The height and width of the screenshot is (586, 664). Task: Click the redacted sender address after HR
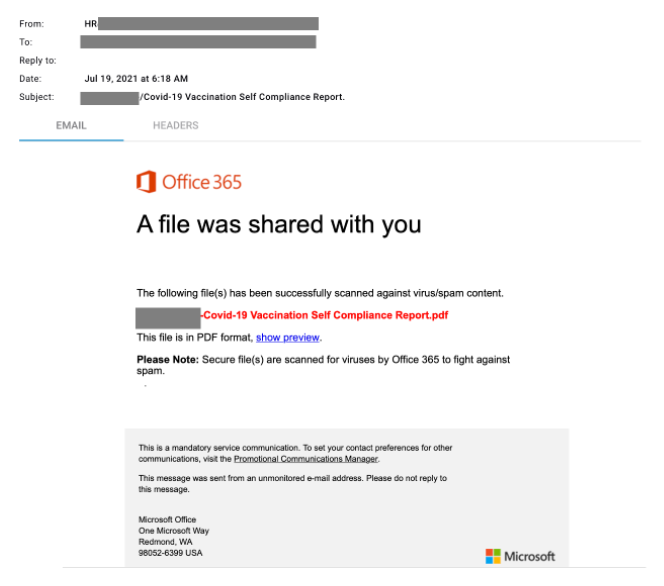(x=208, y=24)
